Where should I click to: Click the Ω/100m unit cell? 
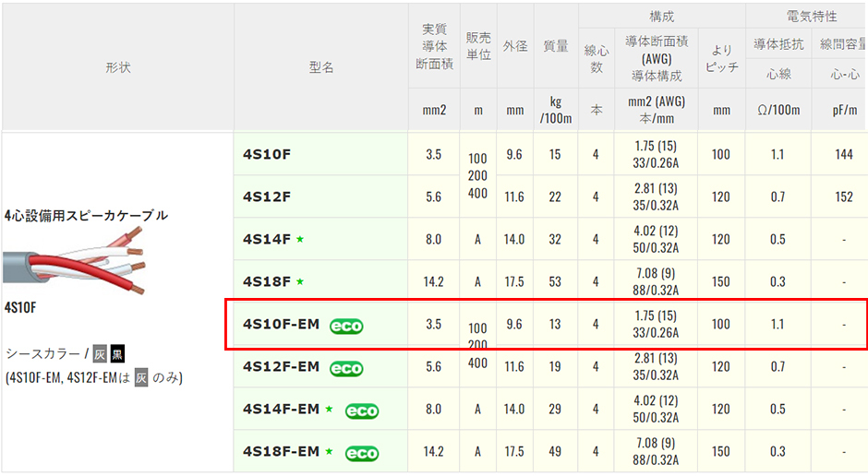coord(778,110)
